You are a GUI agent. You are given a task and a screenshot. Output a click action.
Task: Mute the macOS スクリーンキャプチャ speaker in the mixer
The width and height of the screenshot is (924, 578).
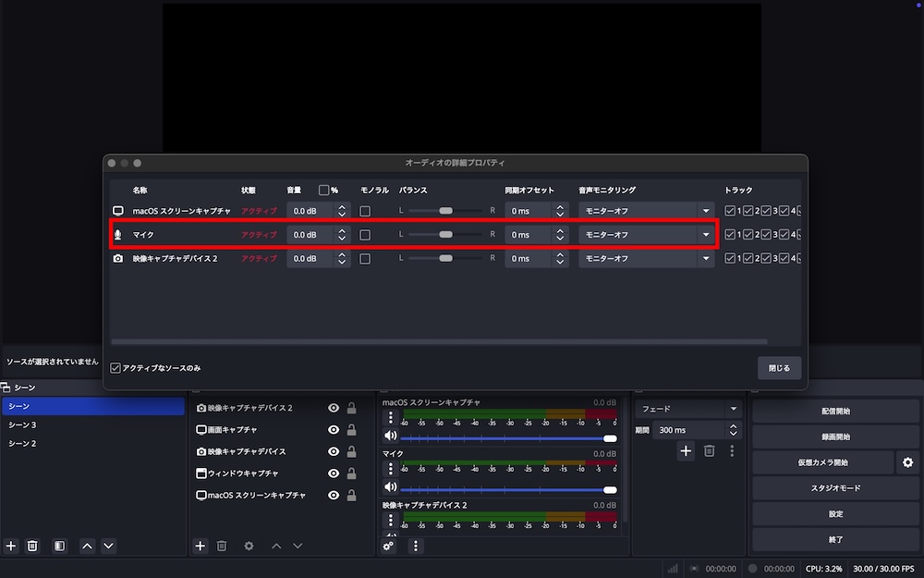tap(390, 436)
